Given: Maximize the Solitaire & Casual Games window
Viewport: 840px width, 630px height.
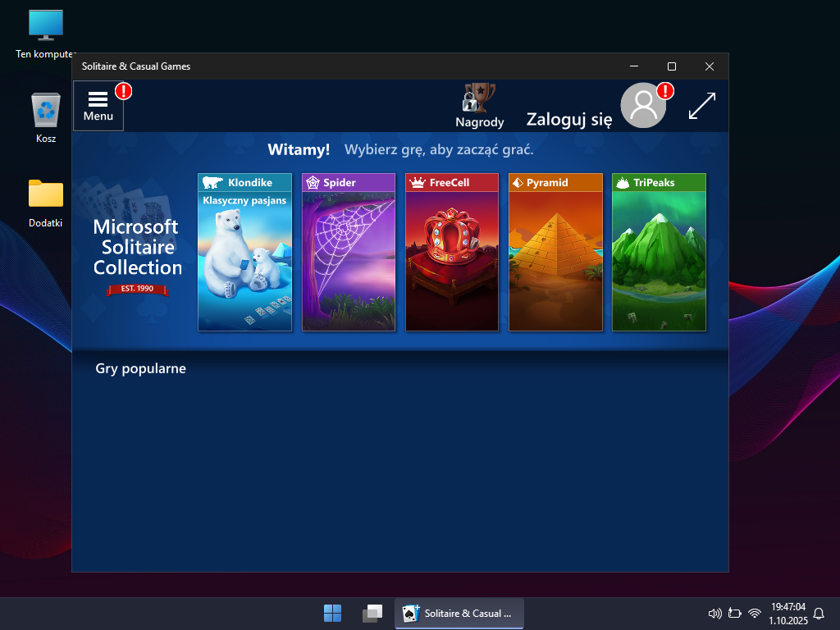Looking at the screenshot, I should (x=672, y=66).
